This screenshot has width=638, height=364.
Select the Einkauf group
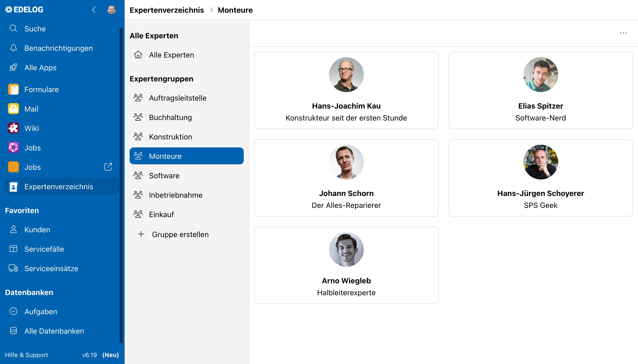[187, 215]
